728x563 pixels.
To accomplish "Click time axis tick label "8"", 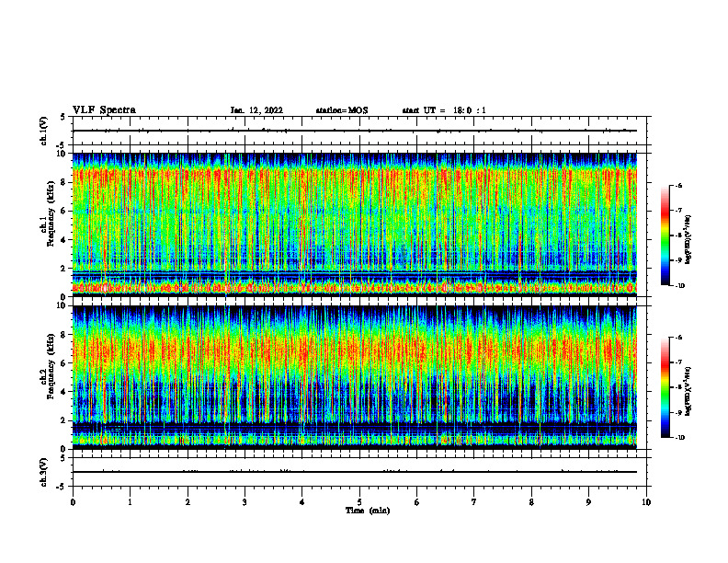I will click(531, 502).
